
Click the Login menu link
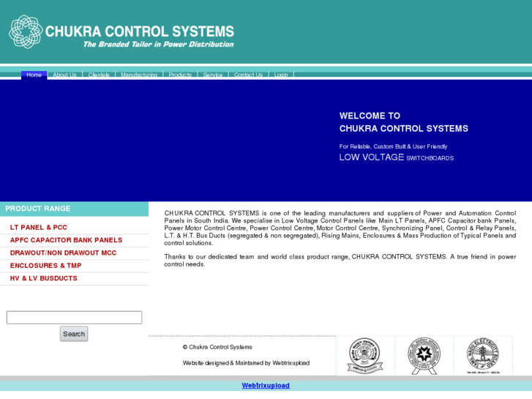pos(281,75)
